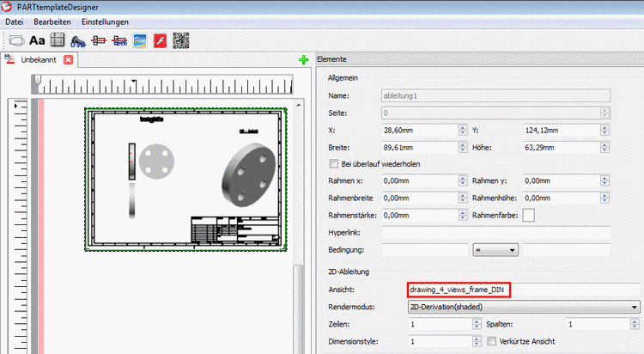Click the 'Allgemein' section label
Image resolution: width=644 pixels, height=354 pixels.
click(x=343, y=77)
